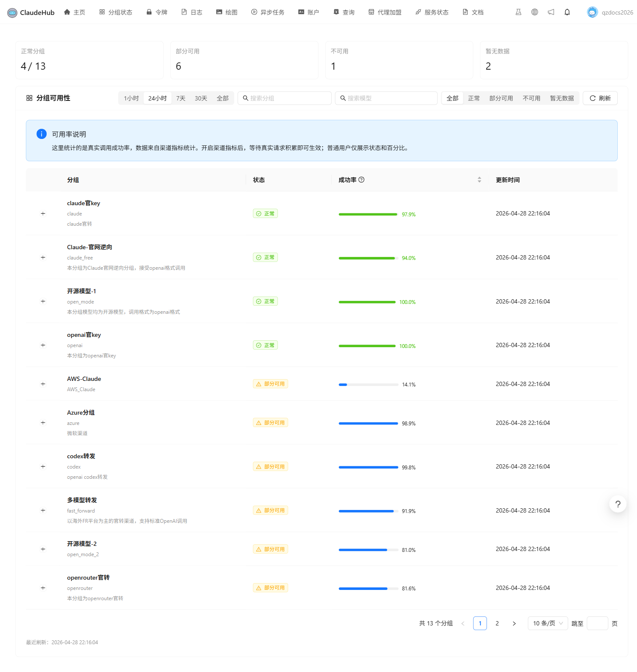Open the lab flask icon in header

[x=518, y=12]
